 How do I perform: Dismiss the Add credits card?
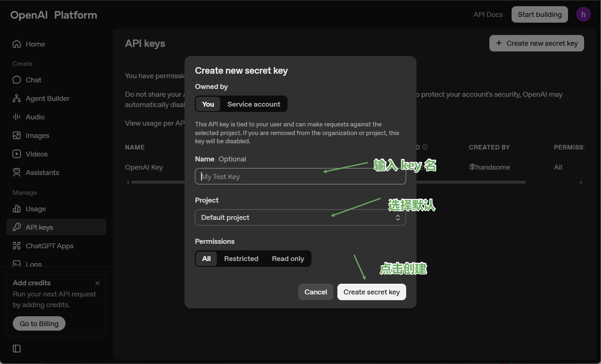98,283
